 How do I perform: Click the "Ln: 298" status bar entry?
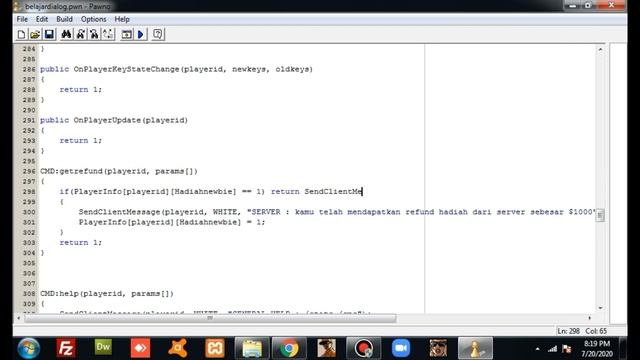[x=568, y=331]
